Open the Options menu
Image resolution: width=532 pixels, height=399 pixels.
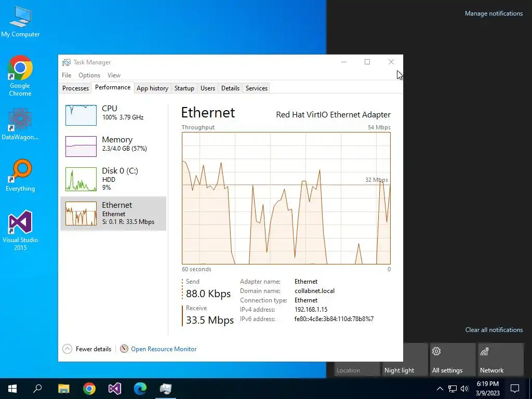(x=89, y=75)
